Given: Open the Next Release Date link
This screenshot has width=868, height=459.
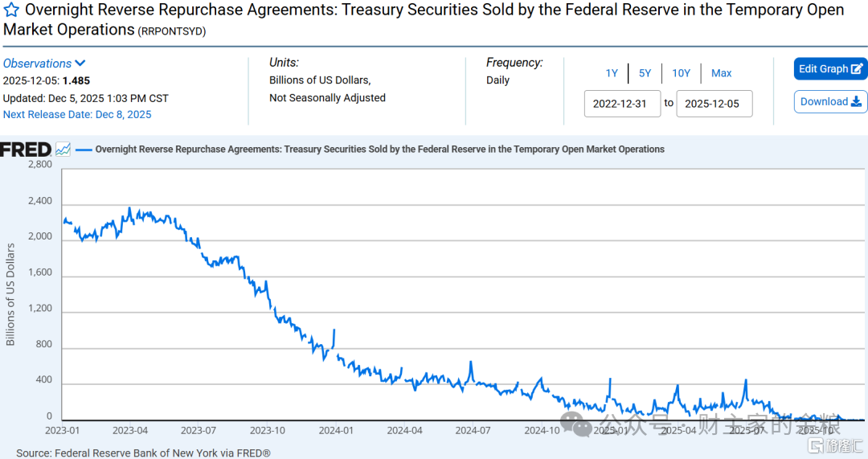Looking at the screenshot, I should pos(77,114).
